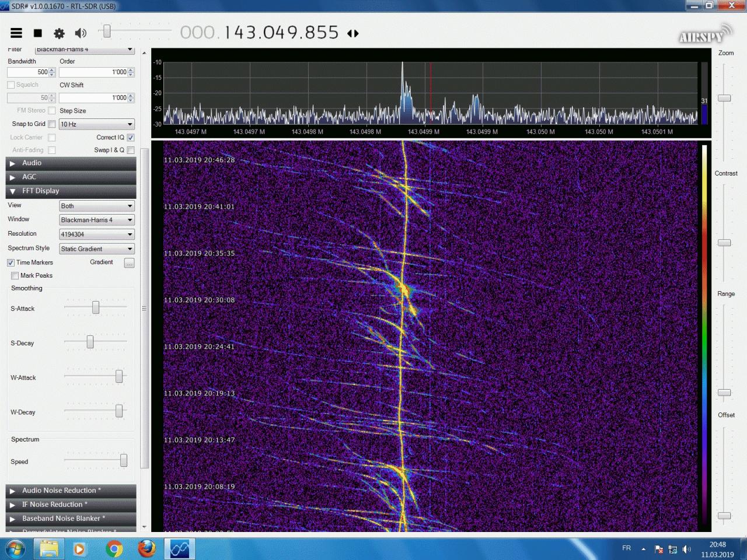Uncheck the Time Markers checkbox
This screenshot has width=747, height=560.
point(11,262)
